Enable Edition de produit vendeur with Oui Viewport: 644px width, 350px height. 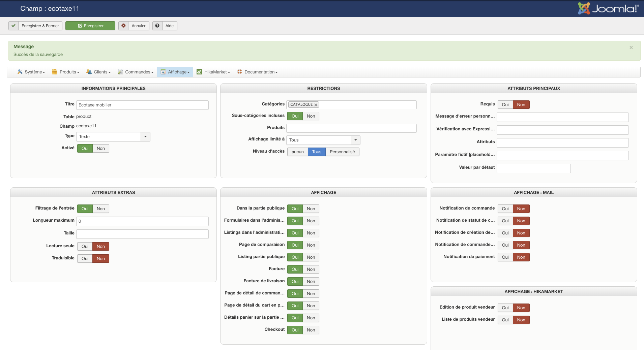[x=505, y=308]
